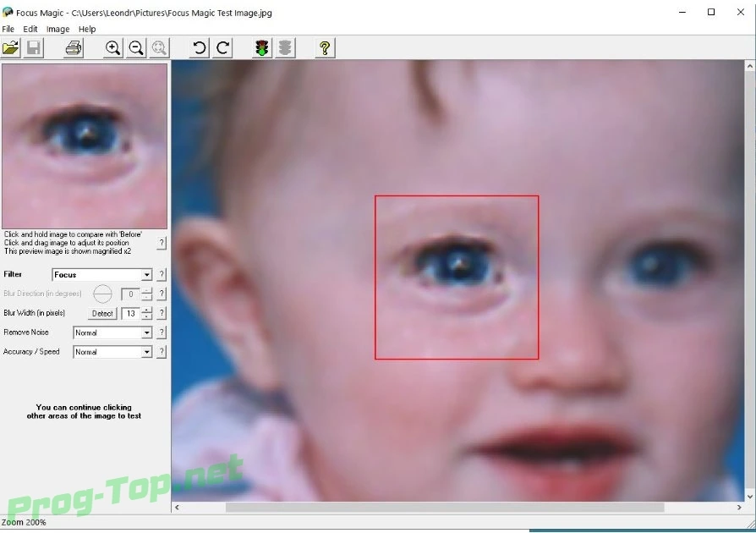The width and height of the screenshot is (756, 533).
Task: Redo with the clockwise arrow icon
Action: (222, 47)
